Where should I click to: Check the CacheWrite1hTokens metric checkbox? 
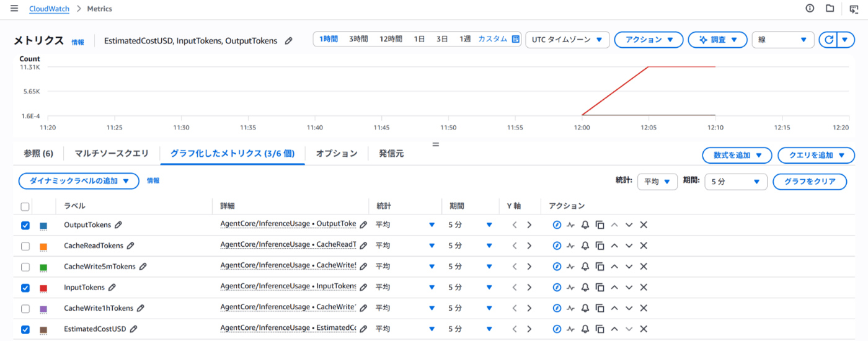[25, 309]
